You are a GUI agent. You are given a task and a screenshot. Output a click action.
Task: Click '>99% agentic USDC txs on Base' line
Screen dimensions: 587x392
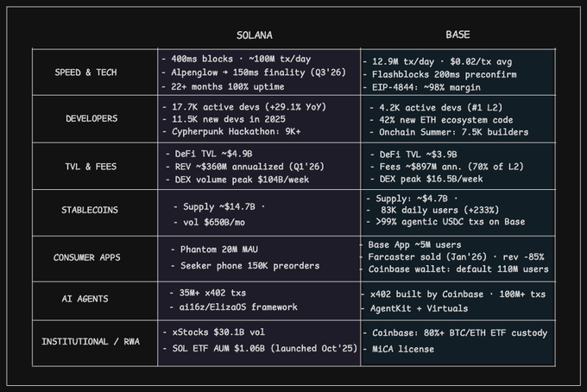(445, 222)
